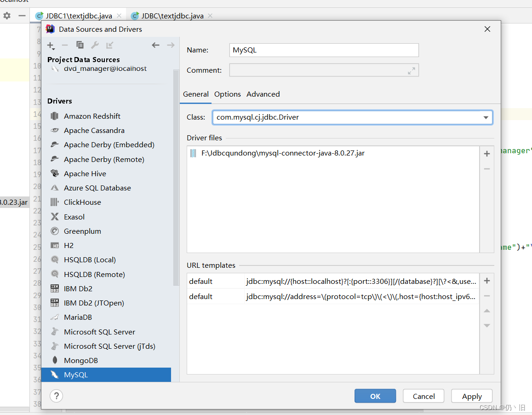This screenshot has height=415, width=532.
Task: Close the JDBC1\textjdbc.java tab
Action: click(x=119, y=16)
